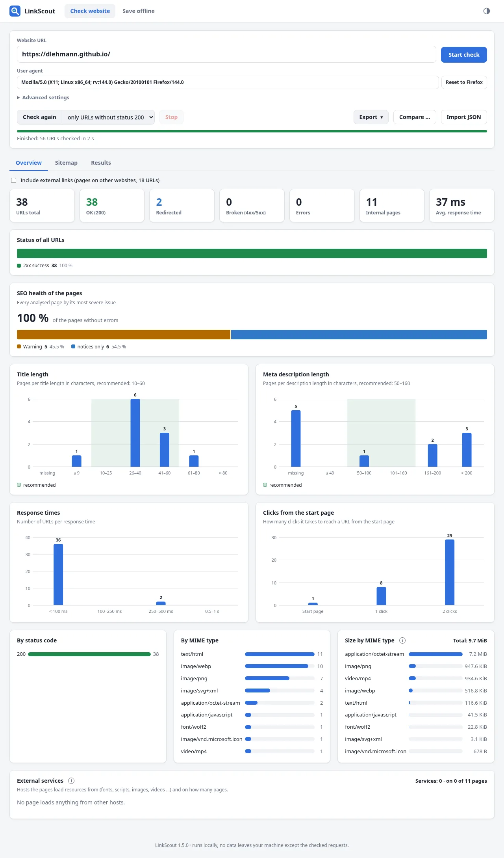The height and width of the screenshot is (858, 504).
Task: Click the text/html row in By MIME type
Action: 252,654
